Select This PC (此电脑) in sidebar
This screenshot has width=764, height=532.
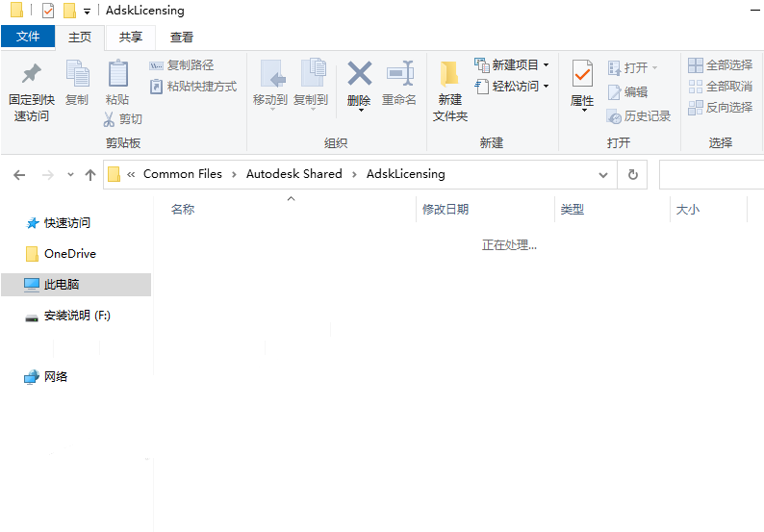click(76, 285)
